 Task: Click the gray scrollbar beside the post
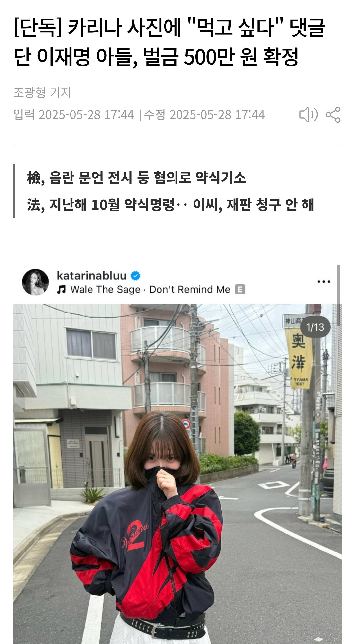click(338, 295)
